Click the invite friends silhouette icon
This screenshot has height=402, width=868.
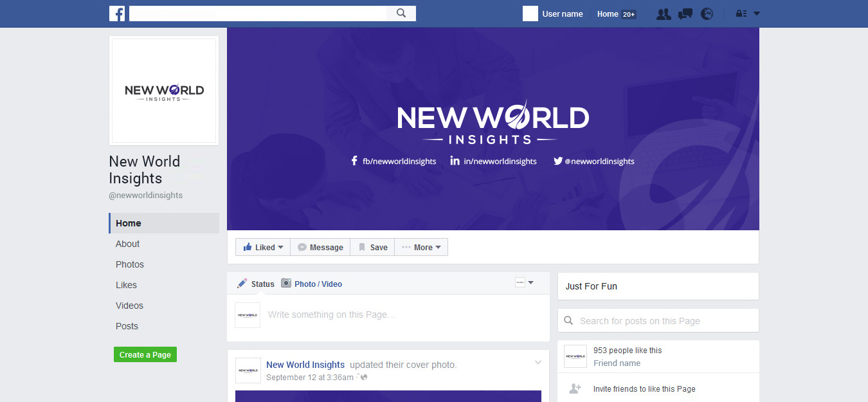(574, 388)
